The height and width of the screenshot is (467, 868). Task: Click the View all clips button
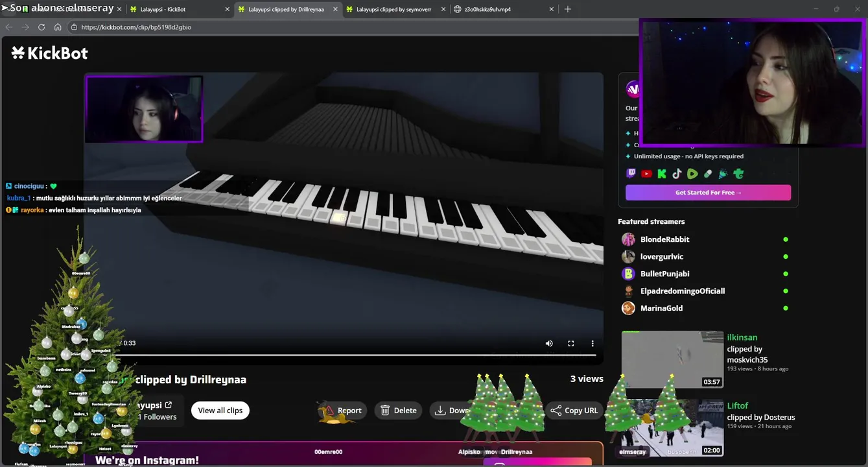coord(220,411)
